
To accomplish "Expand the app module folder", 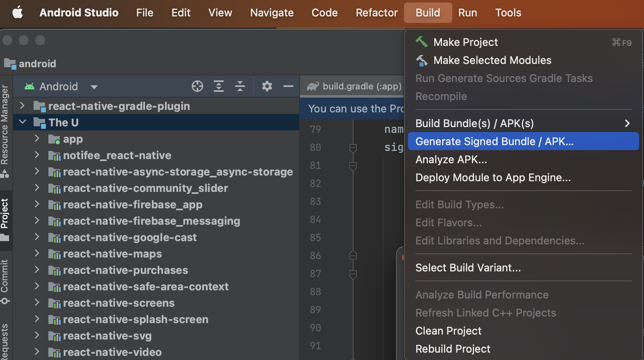I will [x=37, y=139].
